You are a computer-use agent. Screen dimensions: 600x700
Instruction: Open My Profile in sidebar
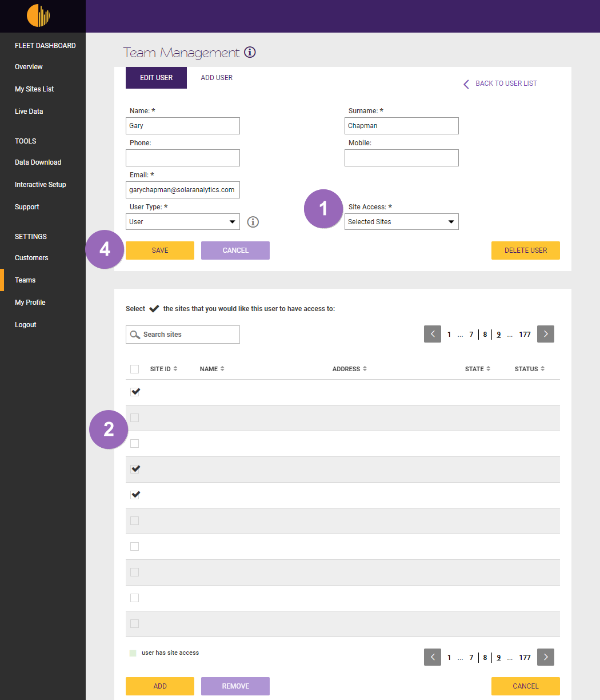pos(30,303)
